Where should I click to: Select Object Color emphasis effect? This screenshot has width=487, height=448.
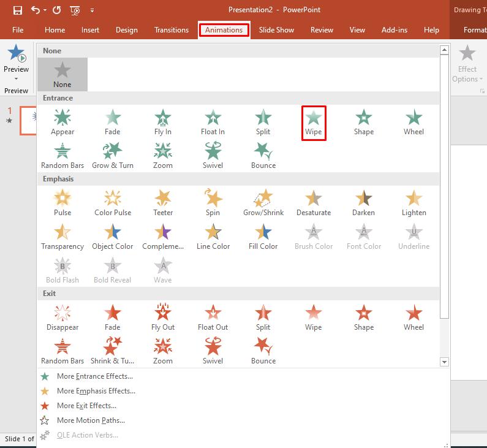coord(113,237)
